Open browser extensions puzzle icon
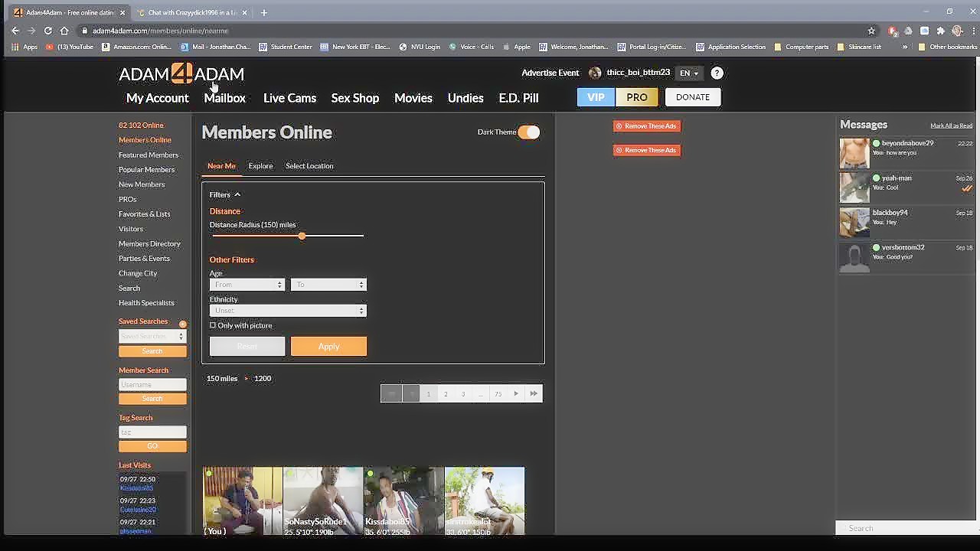 tap(940, 31)
